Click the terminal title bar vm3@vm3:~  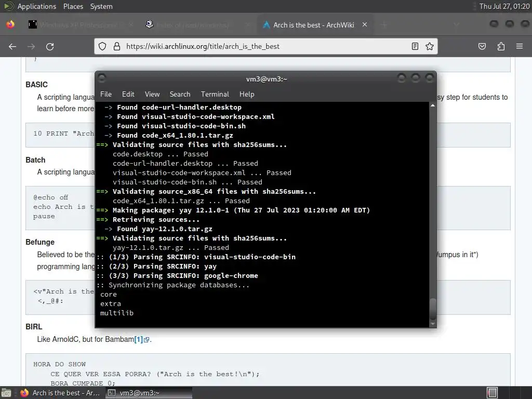pos(267,79)
